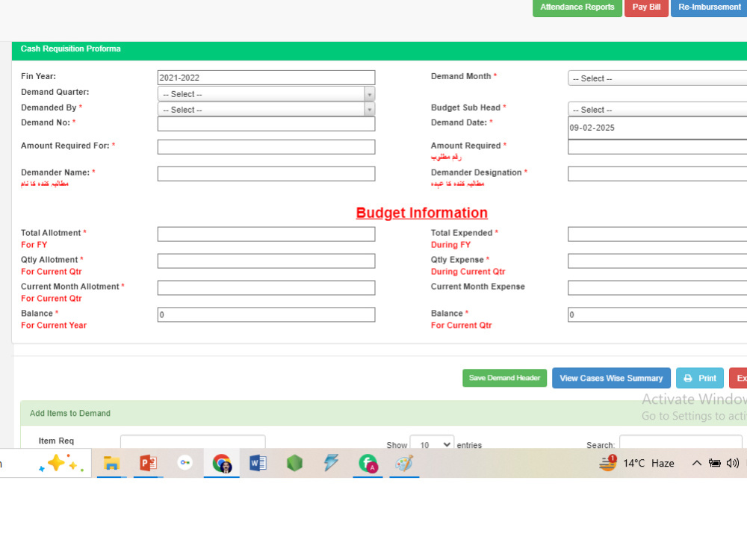The width and height of the screenshot is (747, 560).
Task: Open Microsoft Word from the taskbar
Action: pyautogui.click(x=258, y=463)
